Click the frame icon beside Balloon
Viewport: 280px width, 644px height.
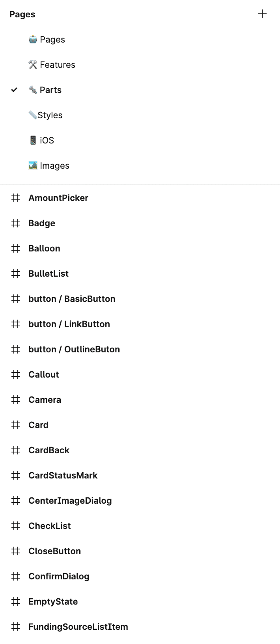tap(16, 248)
